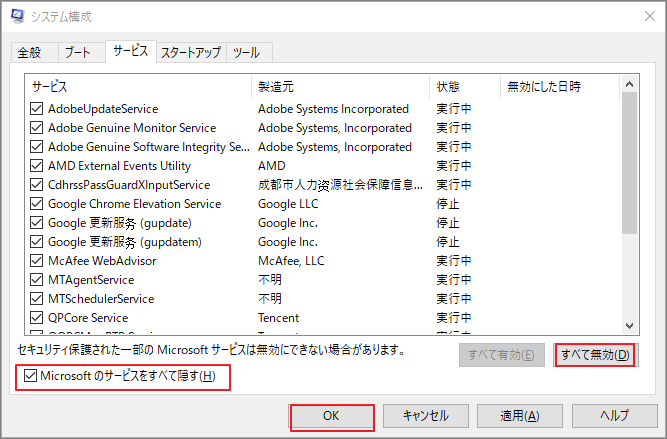Click the すべて有効(E) button

(502, 355)
